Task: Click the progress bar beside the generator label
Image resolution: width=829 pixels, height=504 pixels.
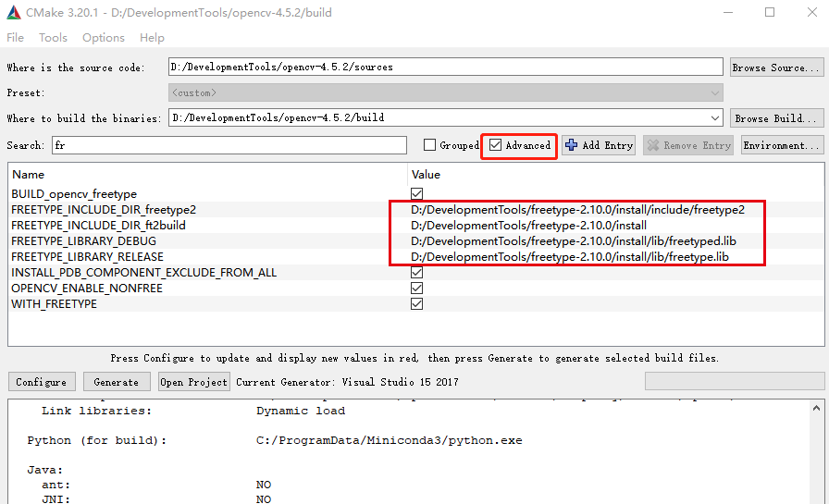Action: coord(735,381)
